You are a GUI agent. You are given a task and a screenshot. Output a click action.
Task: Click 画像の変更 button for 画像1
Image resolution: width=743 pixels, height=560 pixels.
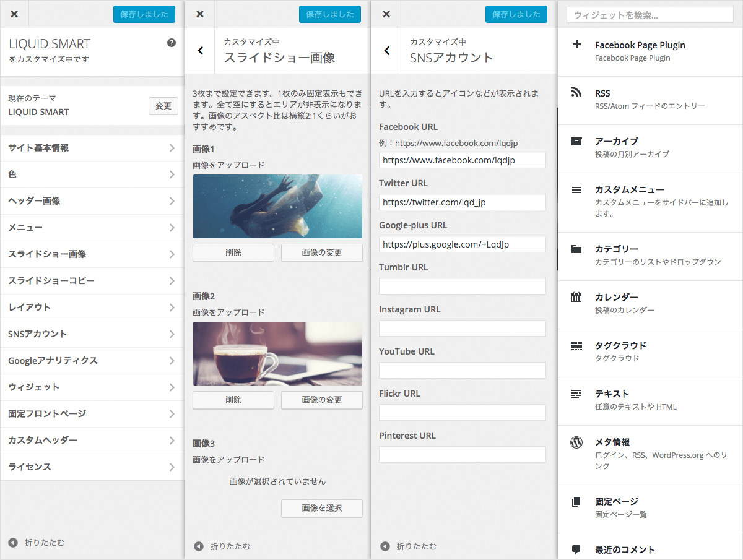tap(322, 252)
